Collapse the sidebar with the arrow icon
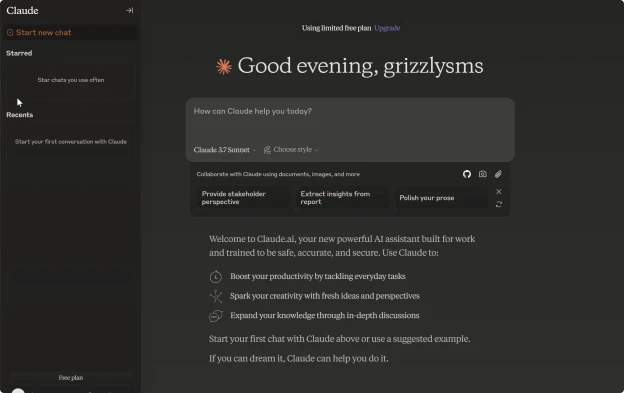624x393 pixels. click(x=129, y=10)
